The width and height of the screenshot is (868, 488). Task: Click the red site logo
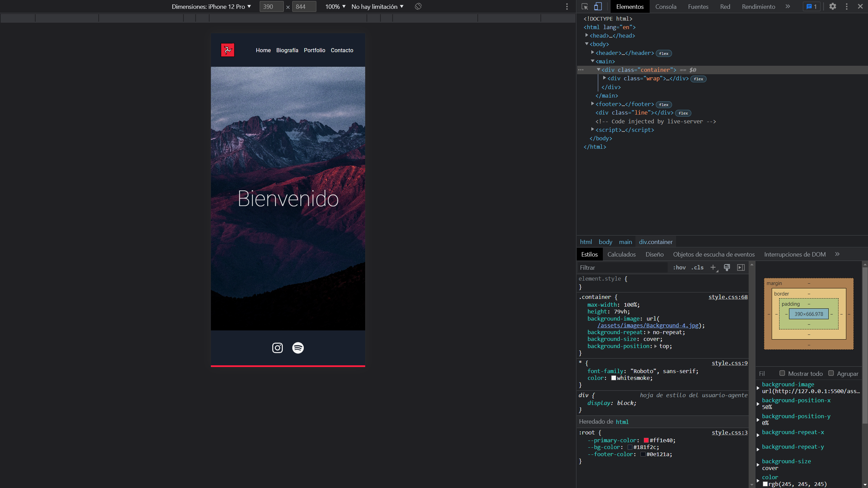tap(228, 50)
